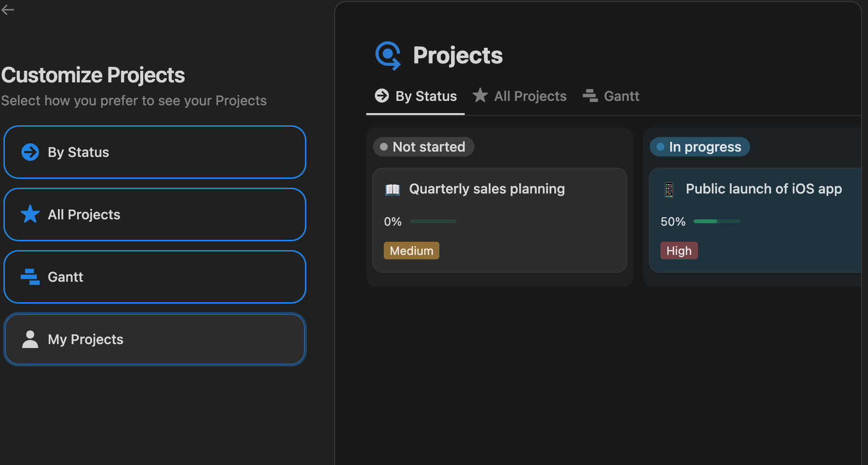Open Public launch of iOS app title
Viewport: 868px width, 465px height.
click(x=763, y=189)
